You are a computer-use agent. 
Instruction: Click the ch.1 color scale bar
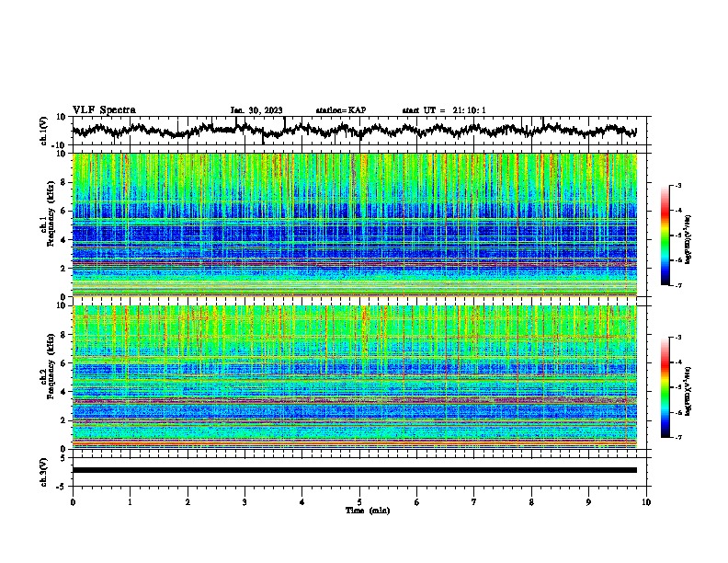tap(665, 236)
